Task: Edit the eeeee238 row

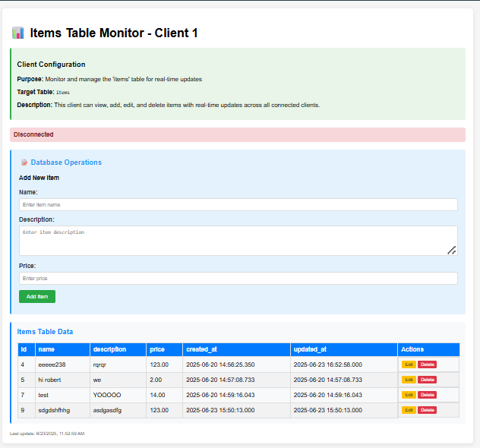Action: (x=409, y=364)
